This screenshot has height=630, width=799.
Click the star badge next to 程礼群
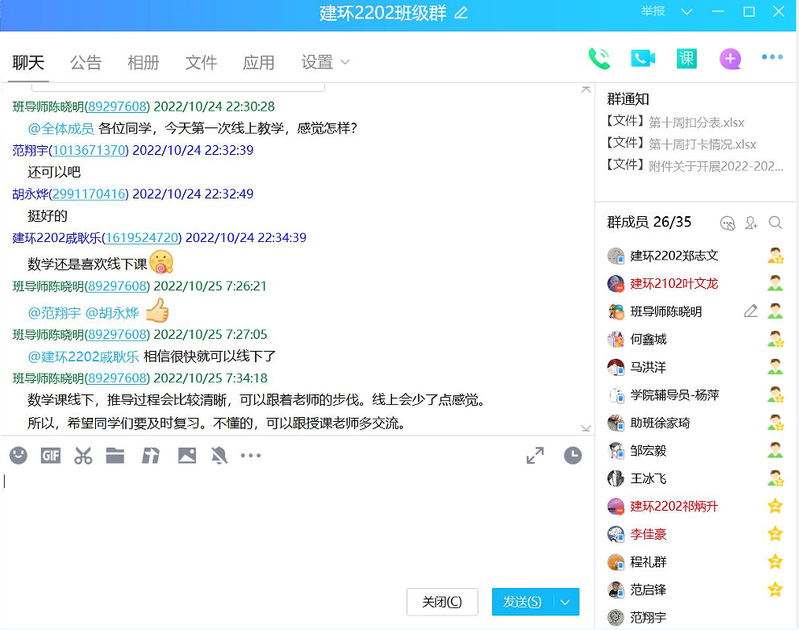tap(775, 562)
